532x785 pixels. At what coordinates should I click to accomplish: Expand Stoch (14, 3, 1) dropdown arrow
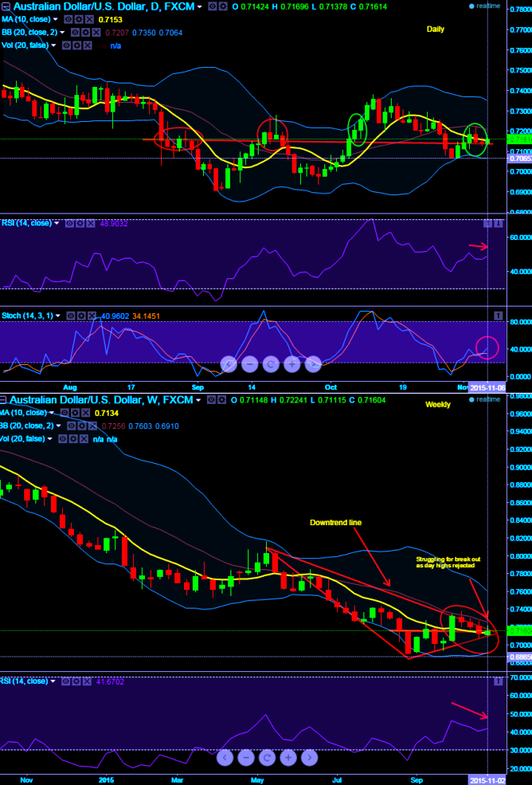(x=57, y=316)
